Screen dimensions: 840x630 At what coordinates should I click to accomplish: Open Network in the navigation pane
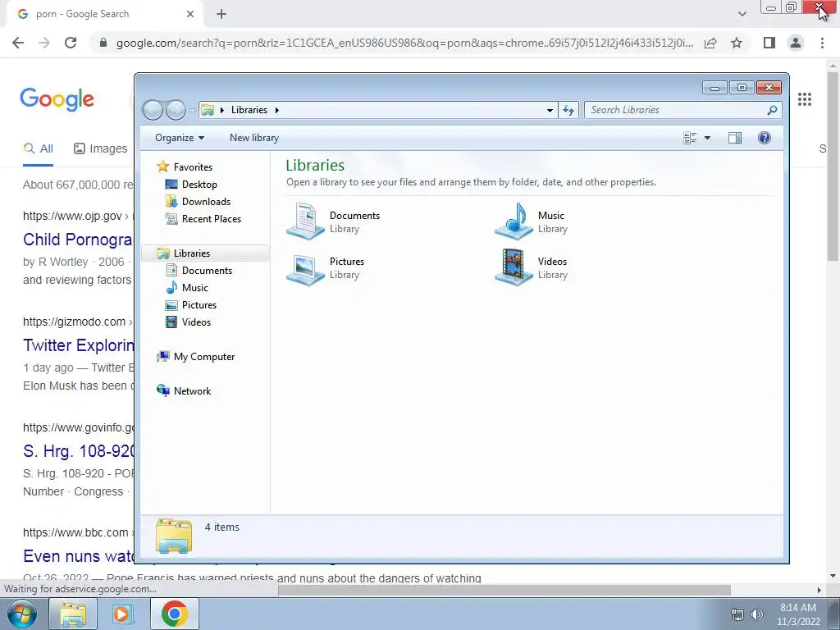coord(192,391)
